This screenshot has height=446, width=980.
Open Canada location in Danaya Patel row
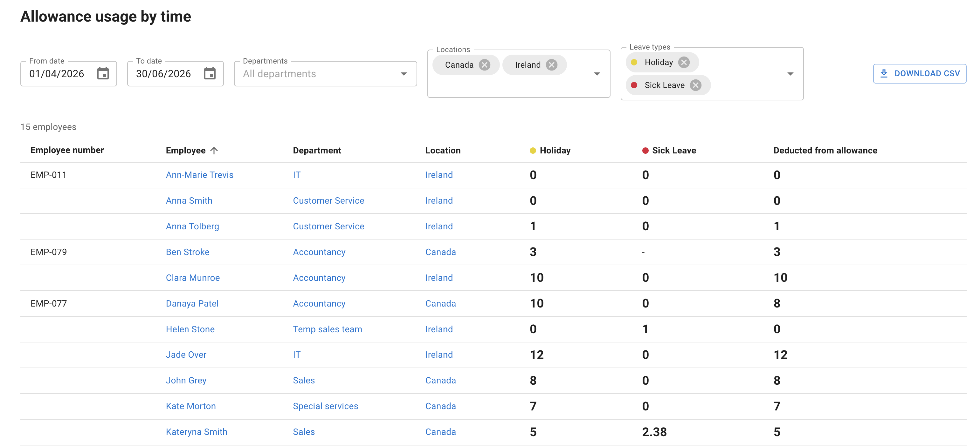tap(440, 303)
